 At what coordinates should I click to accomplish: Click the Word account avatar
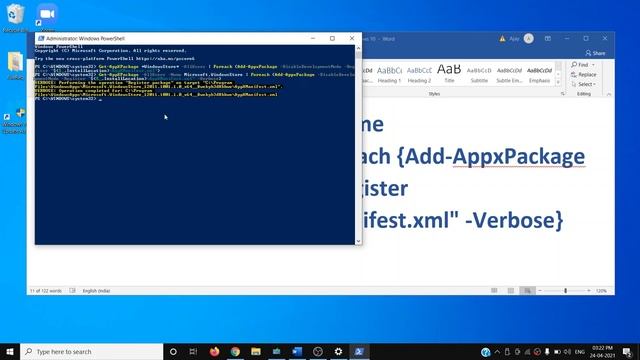click(x=529, y=38)
